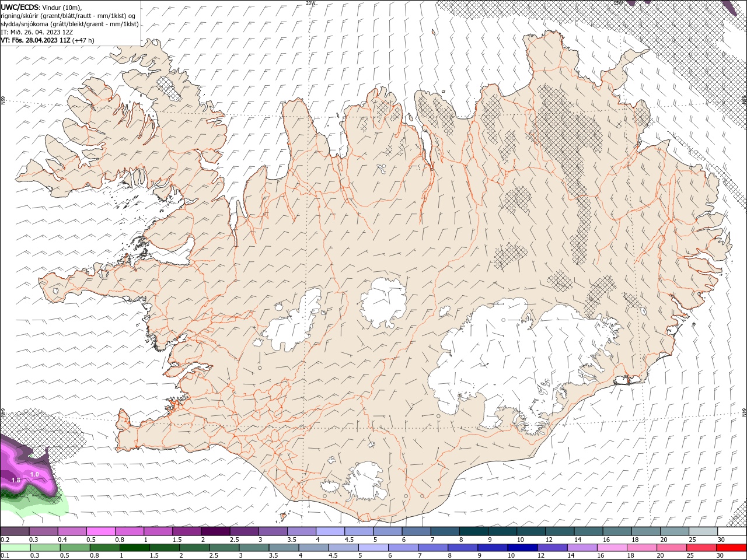This screenshot has width=747, height=560.
Task: Select the light grey swatch labeled 25, upper legend
Action: 703,531
